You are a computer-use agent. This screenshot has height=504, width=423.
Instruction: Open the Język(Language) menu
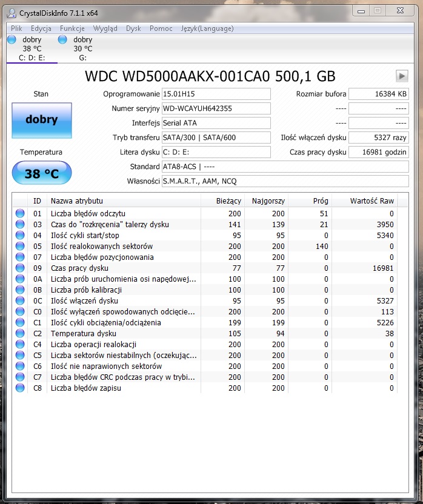tap(207, 28)
